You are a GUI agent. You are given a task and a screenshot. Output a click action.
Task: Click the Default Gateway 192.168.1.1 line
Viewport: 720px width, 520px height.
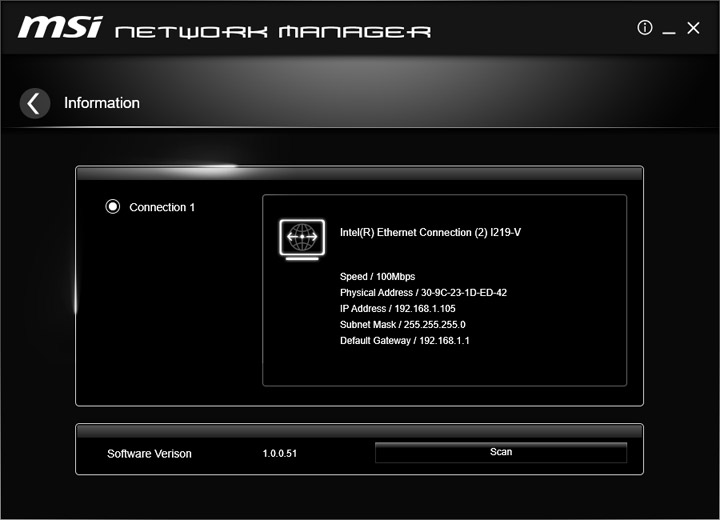(405, 341)
